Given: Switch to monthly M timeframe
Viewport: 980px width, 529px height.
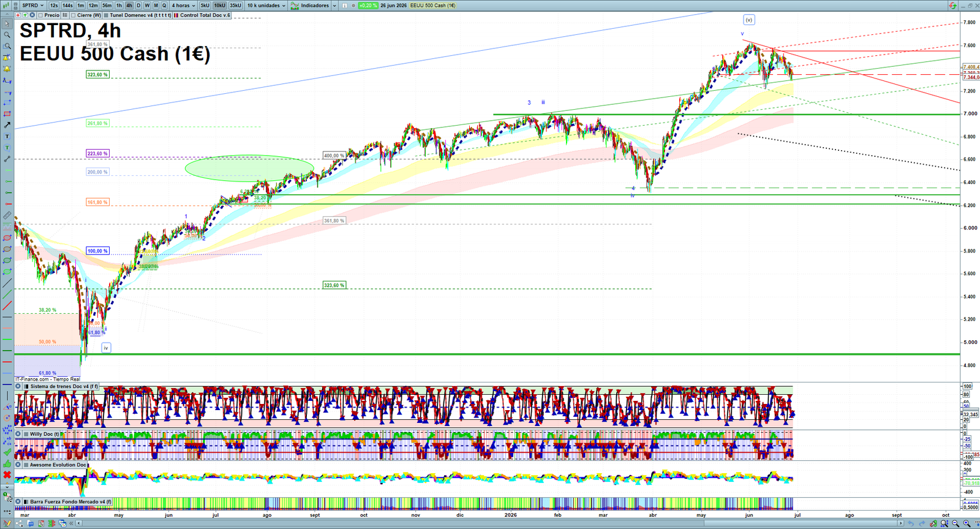Looking at the screenshot, I should point(156,6).
